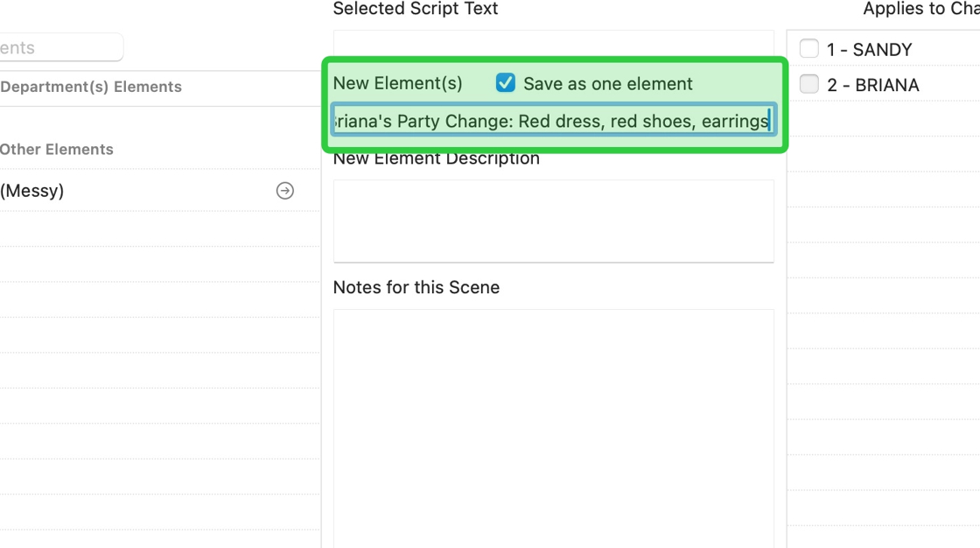Click the Other Elements section header
This screenshot has height=548, width=980.
(57, 150)
